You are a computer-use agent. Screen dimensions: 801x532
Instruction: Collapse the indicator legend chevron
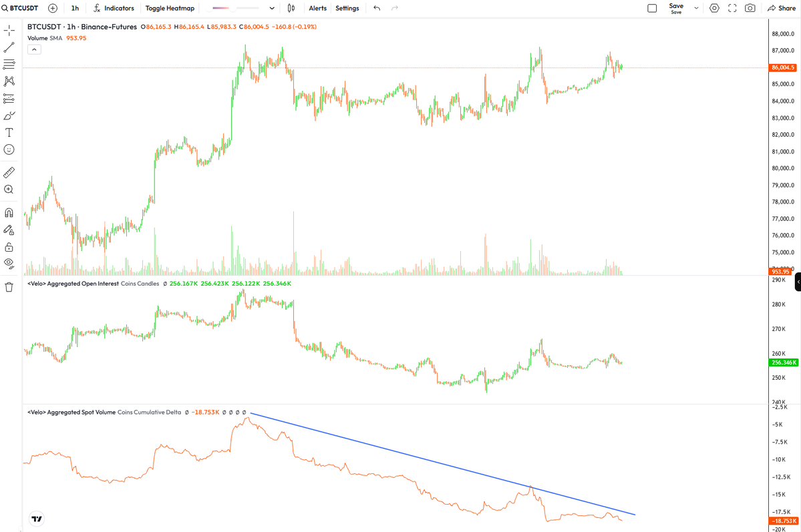34,49
